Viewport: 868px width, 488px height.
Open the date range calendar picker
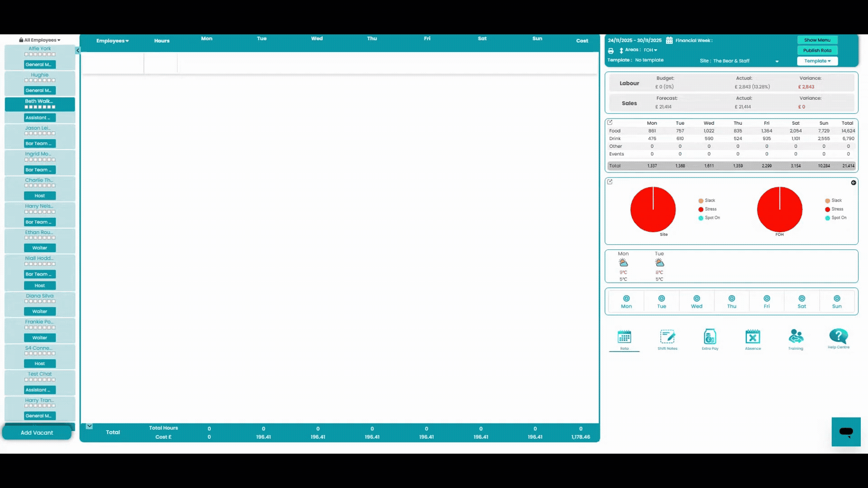point(669,40)
